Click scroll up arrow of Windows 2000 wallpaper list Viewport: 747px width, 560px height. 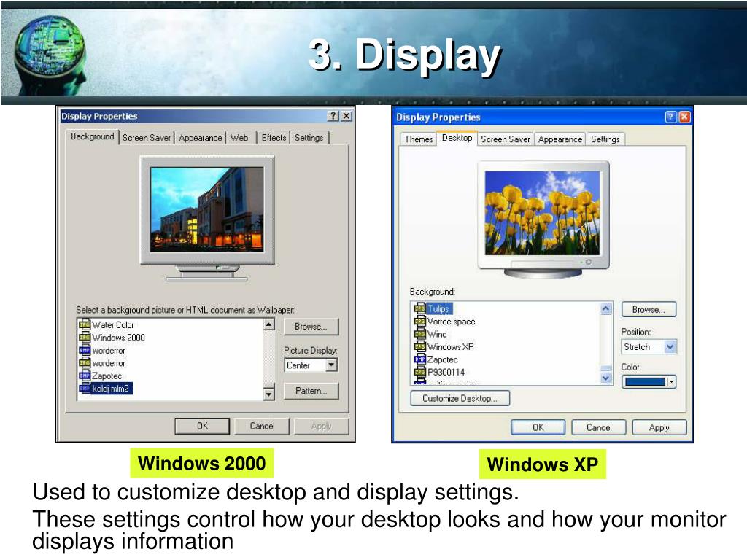pyautogui.click(x=269, y=324)
